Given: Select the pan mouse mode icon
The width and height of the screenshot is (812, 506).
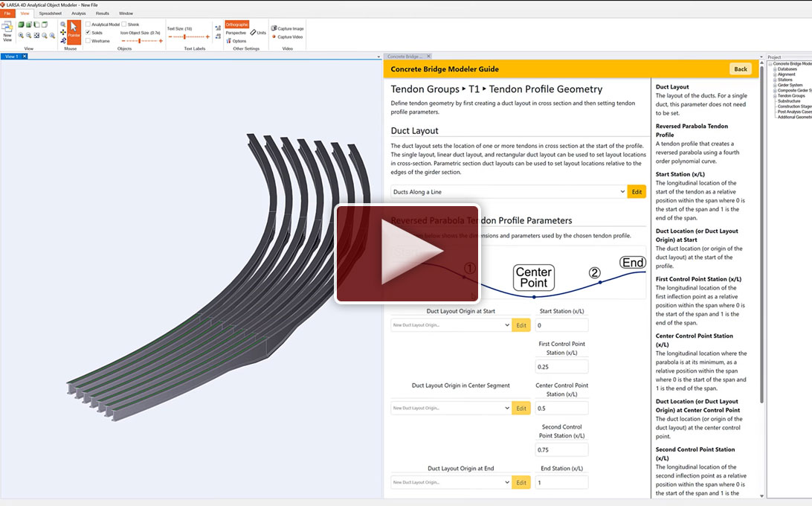Looking at the screenshot, I should coord(63,32).
